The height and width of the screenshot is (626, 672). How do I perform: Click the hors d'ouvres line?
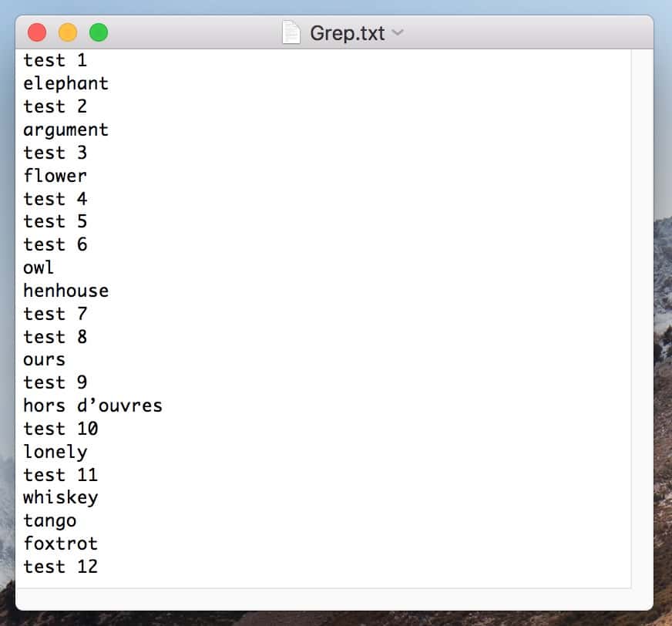92,406
